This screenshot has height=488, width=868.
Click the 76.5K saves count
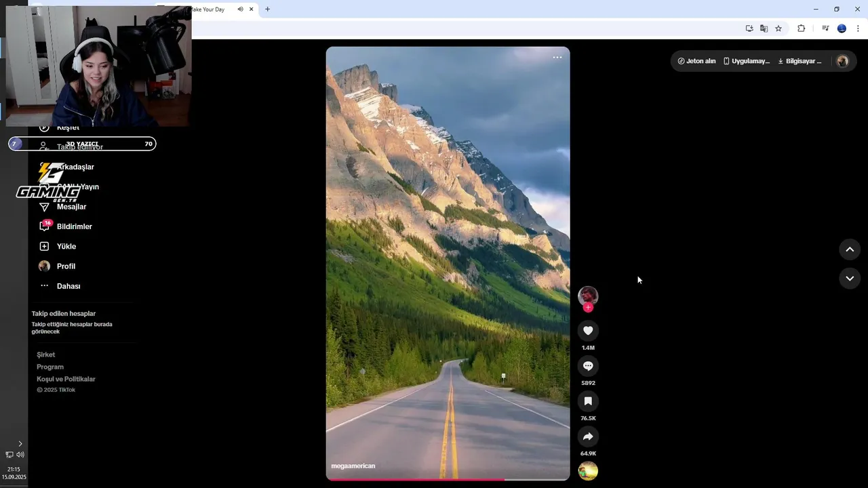point(588,418)
